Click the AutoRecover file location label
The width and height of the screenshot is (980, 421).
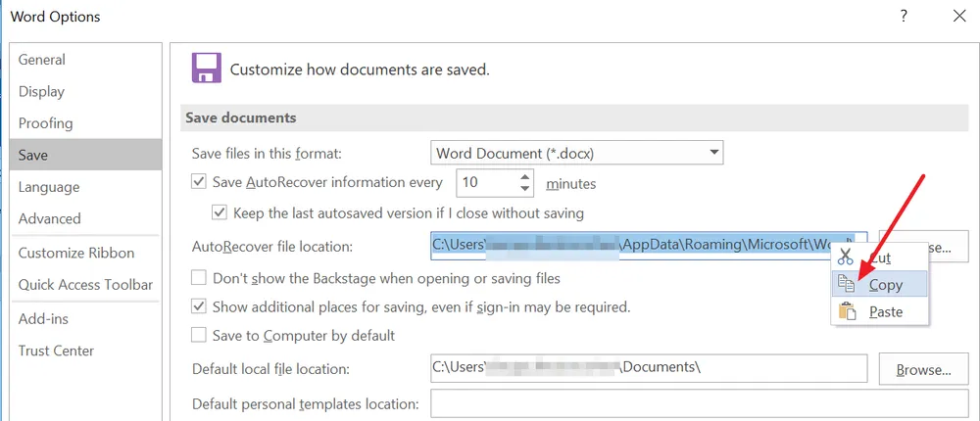tap(272, 247)
